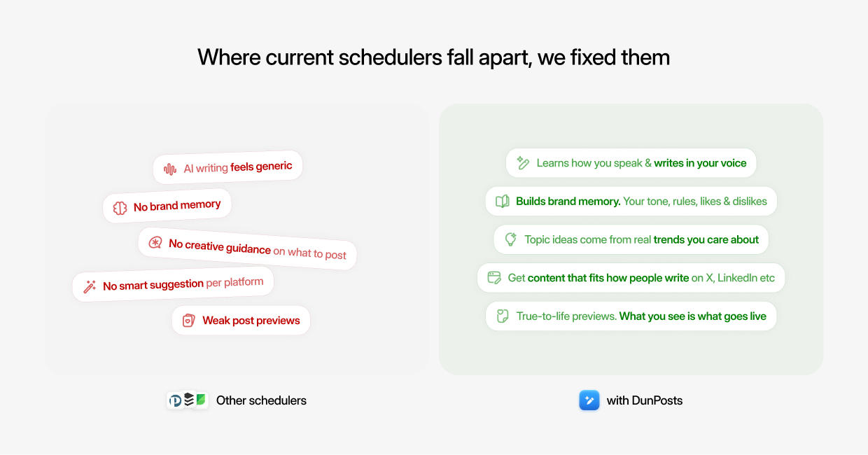
Task: Click the sticker icon next to True-to-life previews
Action: 502,316
